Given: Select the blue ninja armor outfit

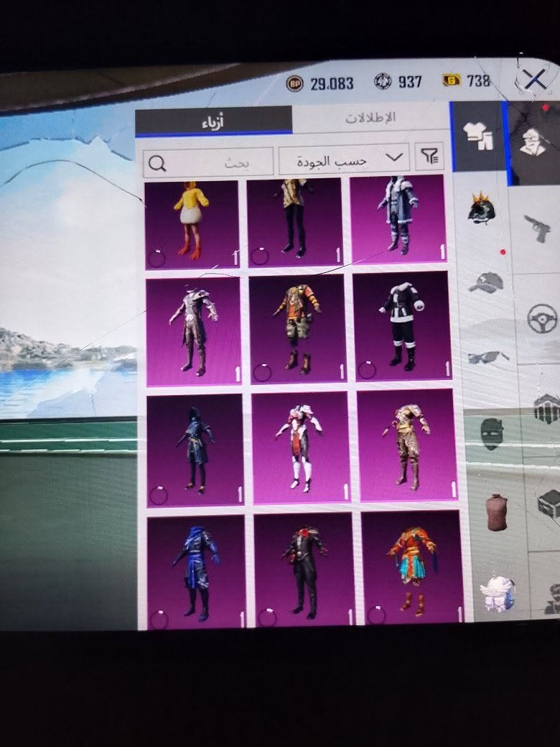Looking at the screenshot, I should [197, 572].
